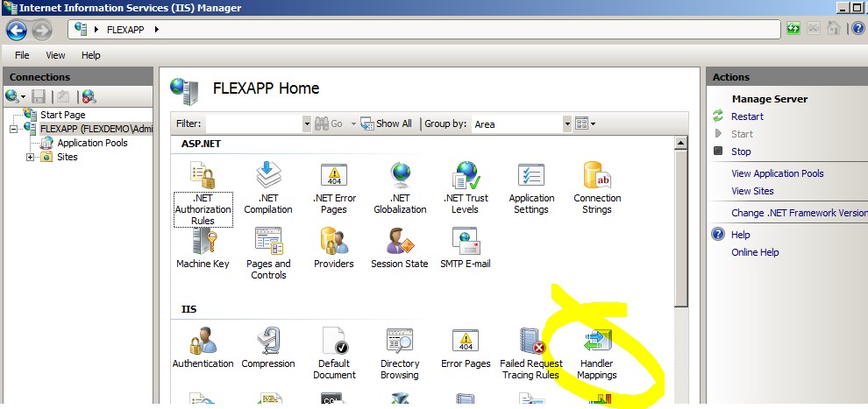868x409 pixels.
Task: Collapse the FLEXAPP server node
Action: (13, 129)
